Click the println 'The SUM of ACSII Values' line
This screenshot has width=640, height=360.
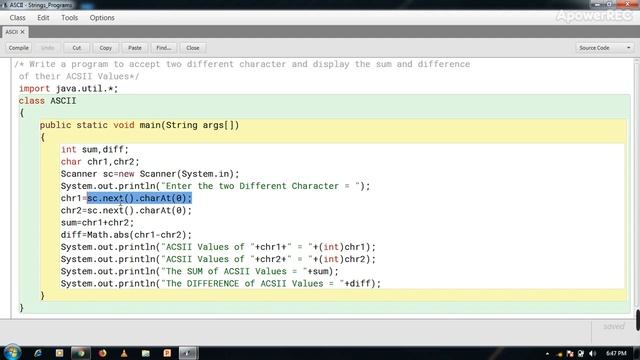(x=200, y=271)
